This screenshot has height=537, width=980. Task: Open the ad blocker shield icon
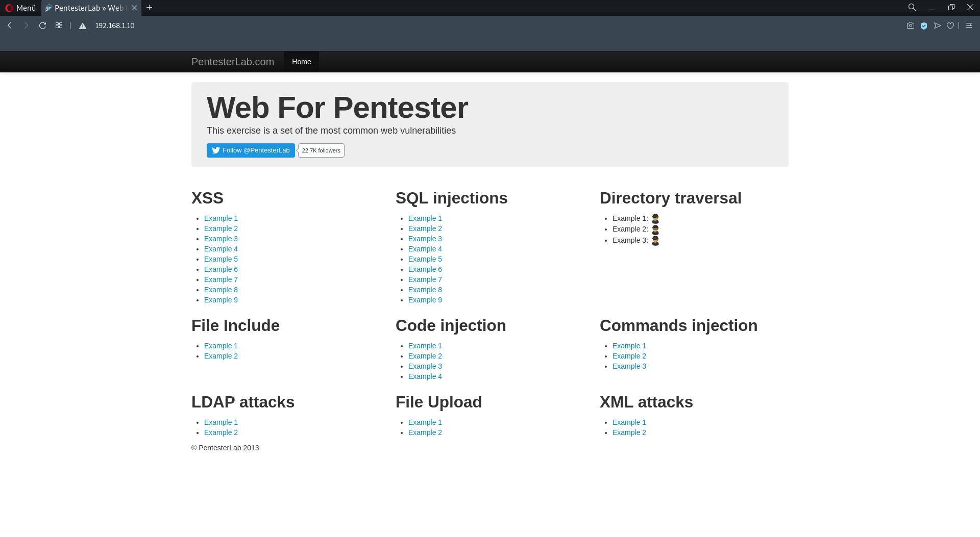pos(924,25)
